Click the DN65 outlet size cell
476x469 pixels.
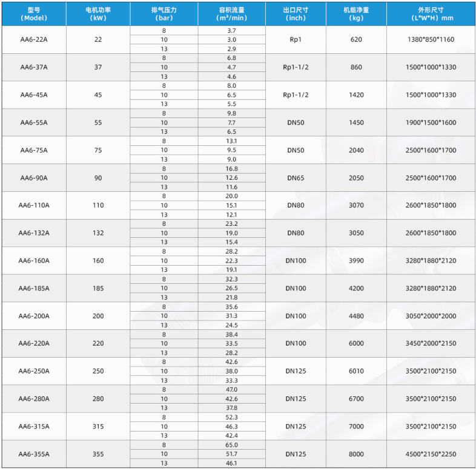(x=296, y=178)
